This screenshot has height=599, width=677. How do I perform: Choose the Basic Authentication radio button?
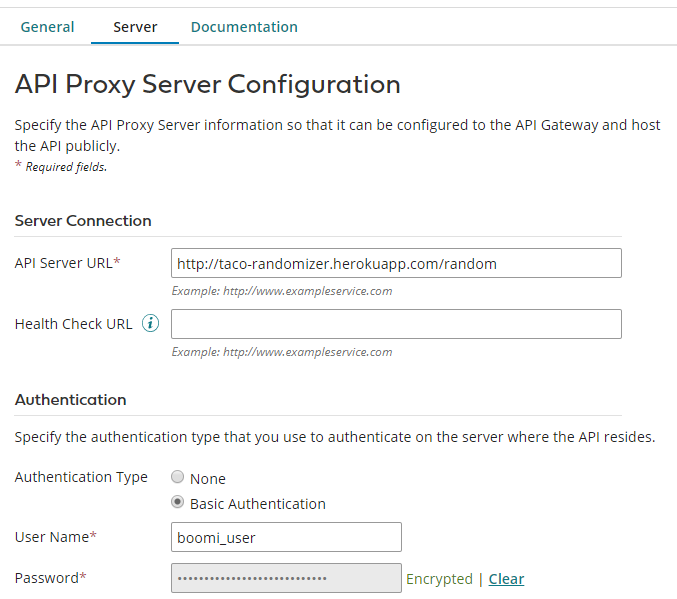(177, 503)
